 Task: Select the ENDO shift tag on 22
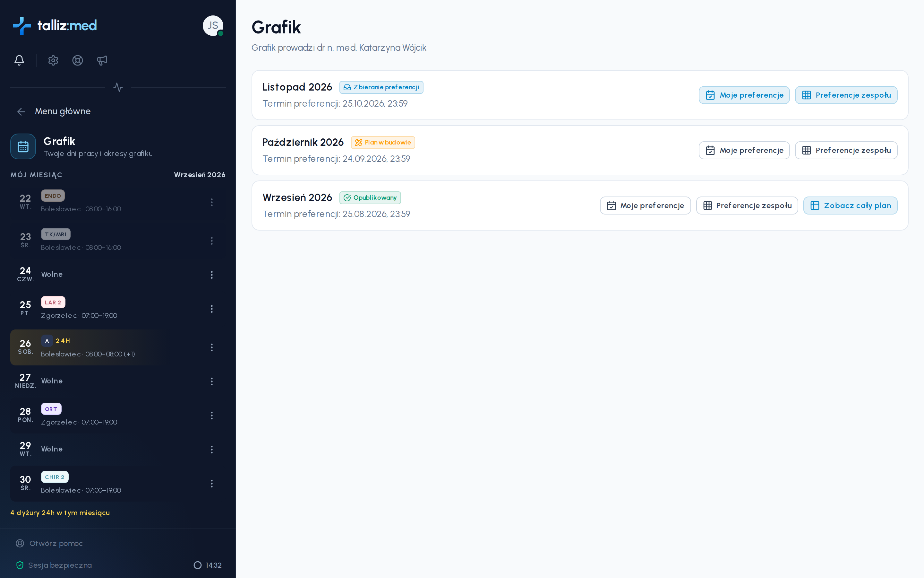pyautogui.click(x=53, y=196)
